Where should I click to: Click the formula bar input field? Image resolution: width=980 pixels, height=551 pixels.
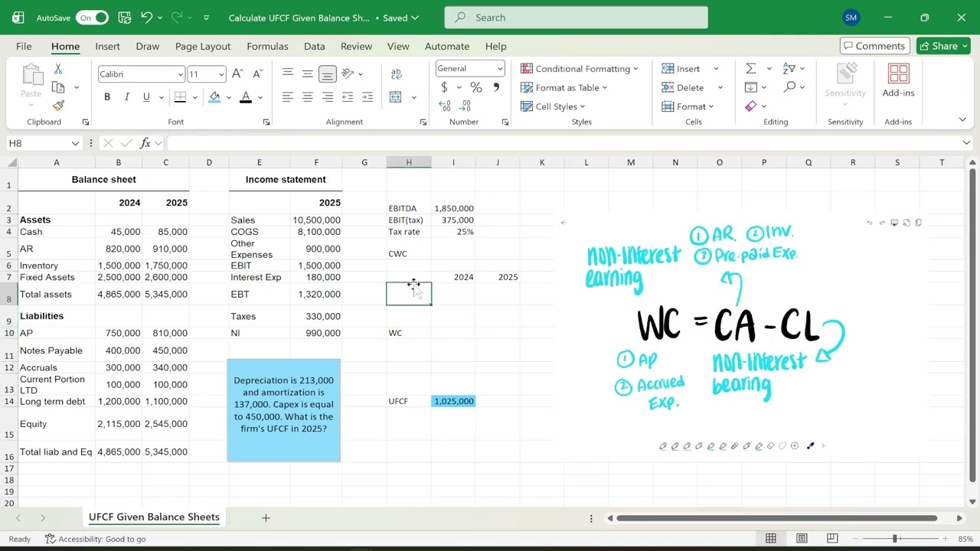563,143
